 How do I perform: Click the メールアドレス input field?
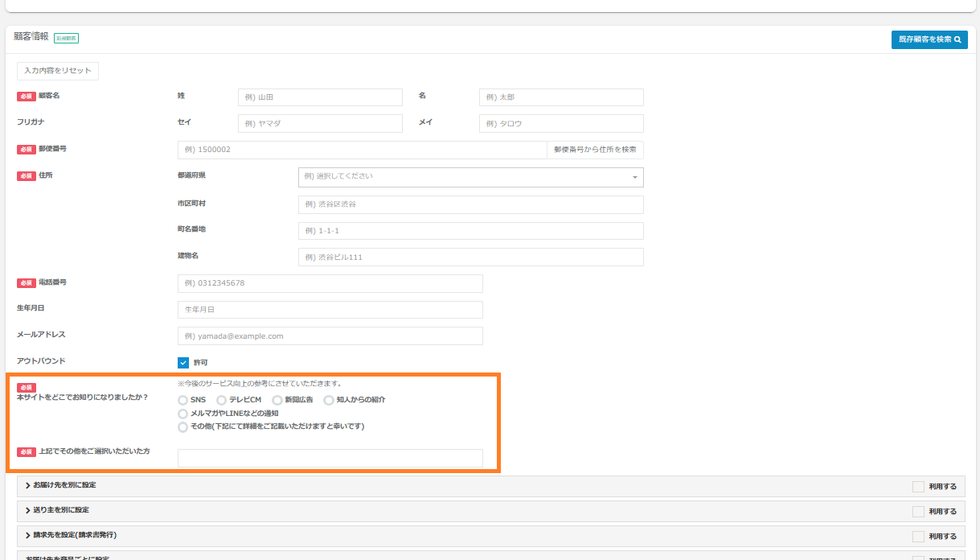click(x=330, y=336)
